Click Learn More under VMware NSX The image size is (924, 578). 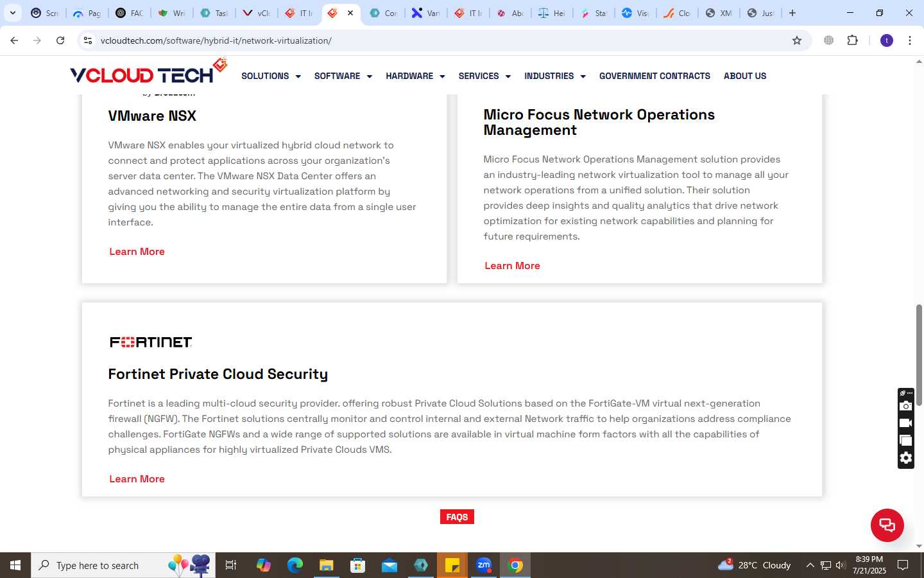click(x=137, y=252)
